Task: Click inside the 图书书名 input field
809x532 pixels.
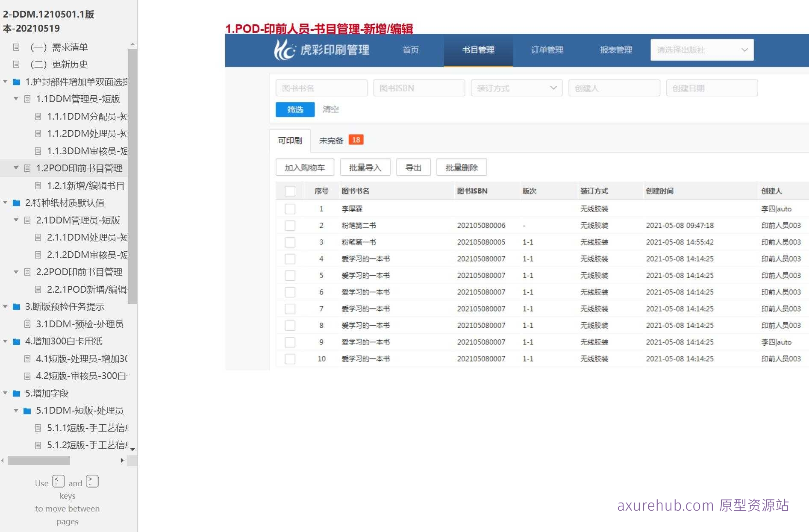Action: [x=321, y=88]
